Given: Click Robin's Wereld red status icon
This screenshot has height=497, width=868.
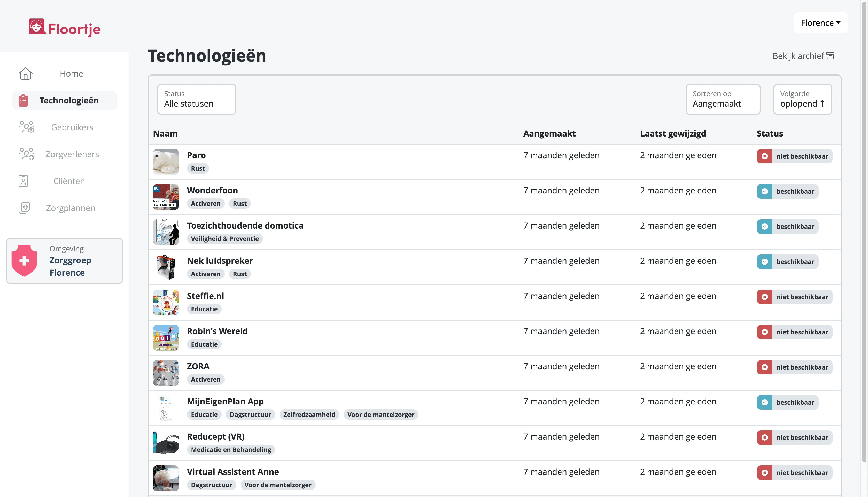Looking at the screenshot, I should pos(765,332).
